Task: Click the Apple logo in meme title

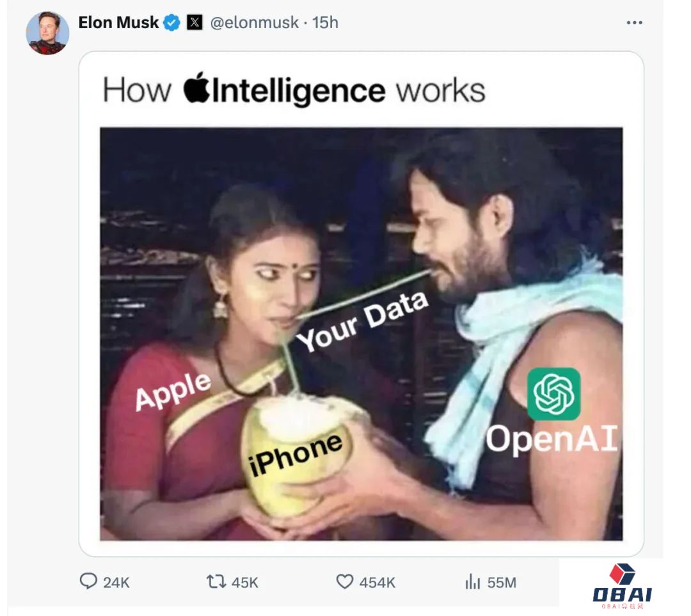Action: tap(196, 87)
